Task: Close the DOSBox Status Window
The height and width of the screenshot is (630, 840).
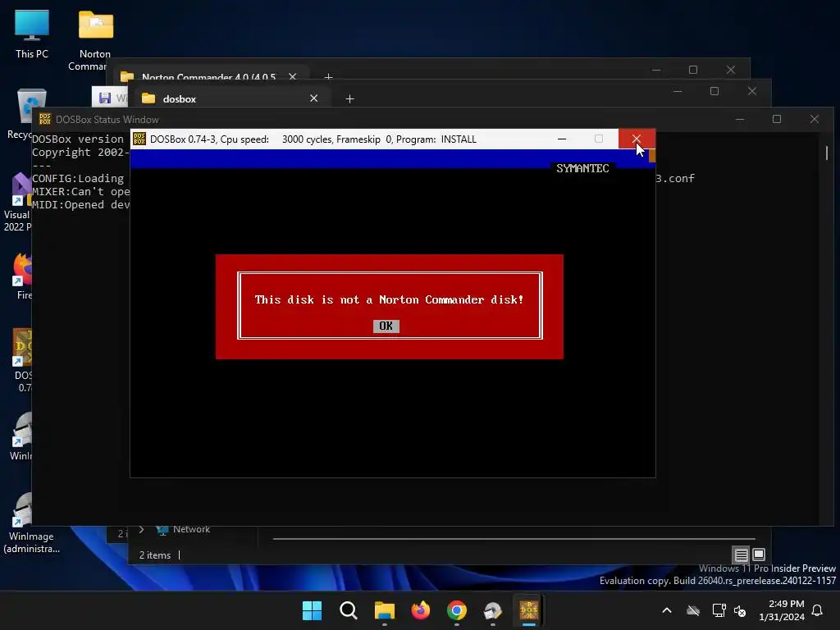Action: click(815, 119)
